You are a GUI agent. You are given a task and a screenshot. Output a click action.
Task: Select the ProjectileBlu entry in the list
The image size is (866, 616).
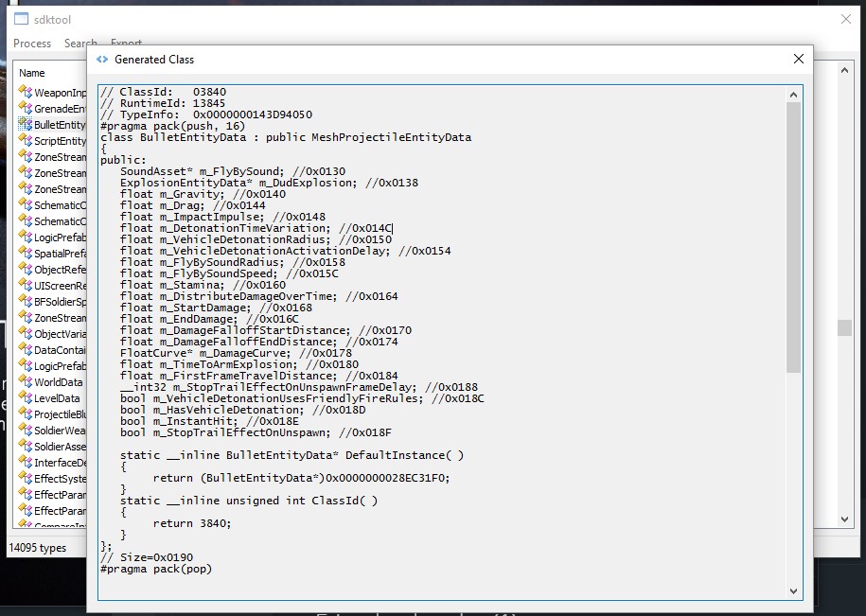(x=59, y=414)
